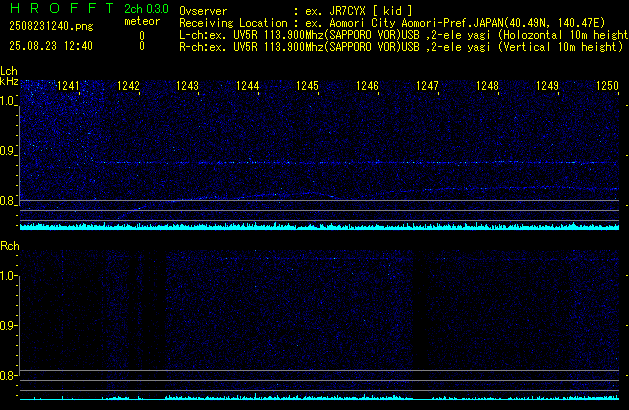Select the 1243 time marker
Viewport: 629px width, 410px height.
(188, 86)
